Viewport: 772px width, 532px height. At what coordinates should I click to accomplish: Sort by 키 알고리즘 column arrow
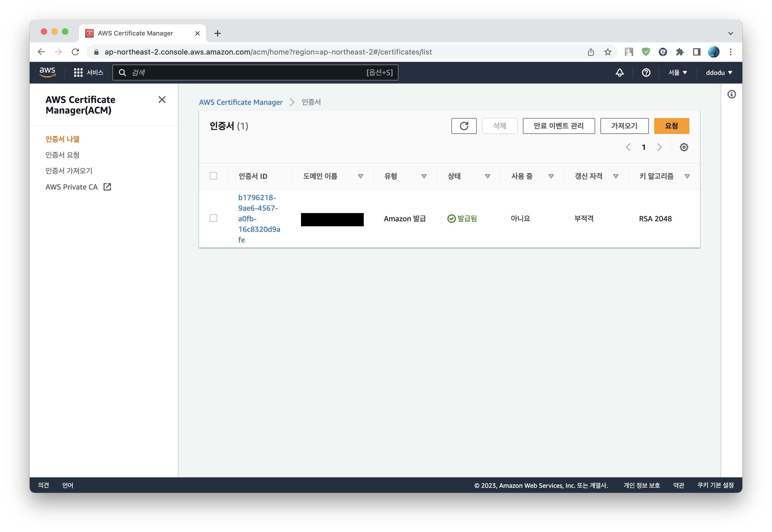coord(687,176)
